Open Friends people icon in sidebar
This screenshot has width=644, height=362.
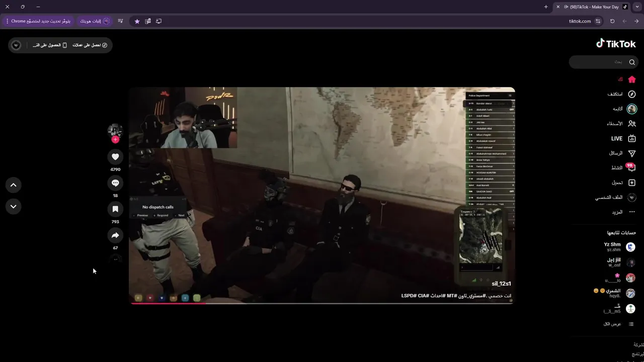[x=632, y=124]
